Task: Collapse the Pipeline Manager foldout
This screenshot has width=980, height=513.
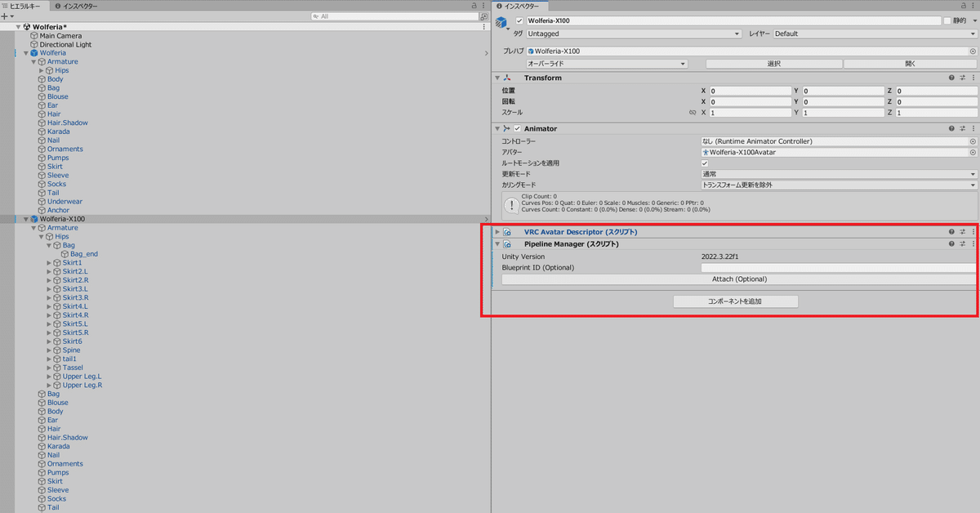Action: pyautogui.click(x=497, y=243)
